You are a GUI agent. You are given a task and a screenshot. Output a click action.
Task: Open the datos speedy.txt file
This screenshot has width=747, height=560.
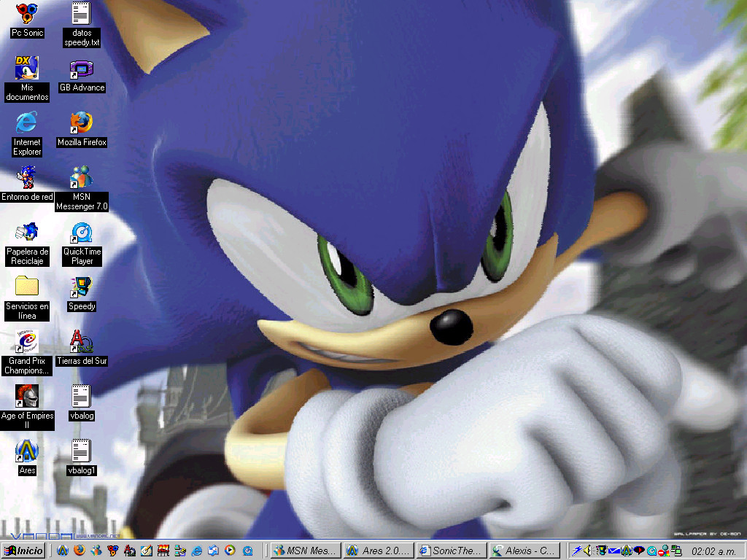pos(82,25)
